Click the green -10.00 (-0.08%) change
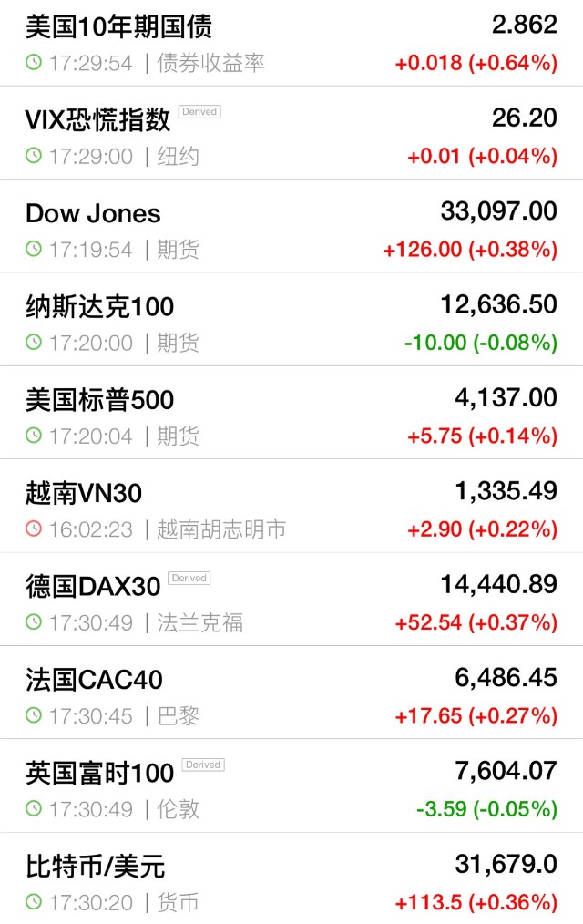 tap(481, 343)
